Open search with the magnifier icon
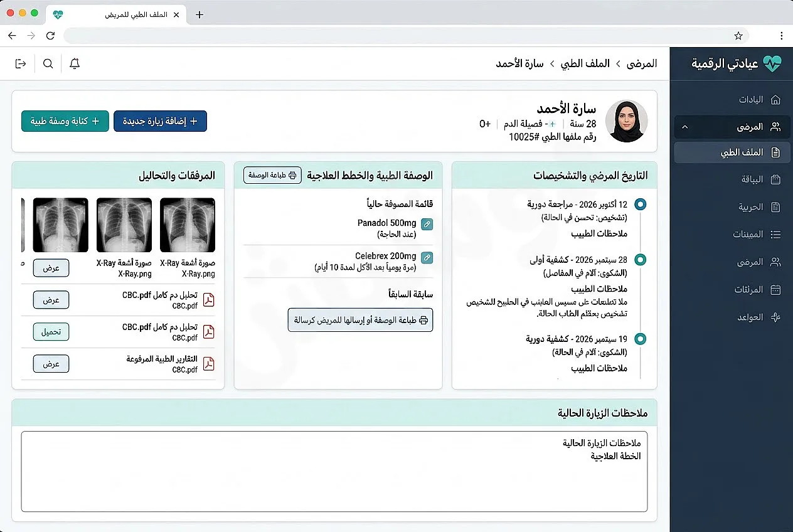 pyautogui.click(x=48, y=63)
